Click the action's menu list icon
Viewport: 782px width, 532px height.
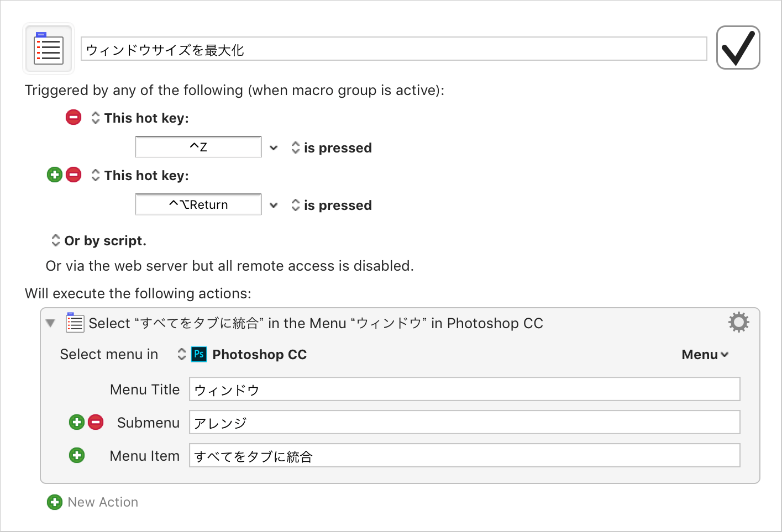pyautogui.click(x=75, y=322)
